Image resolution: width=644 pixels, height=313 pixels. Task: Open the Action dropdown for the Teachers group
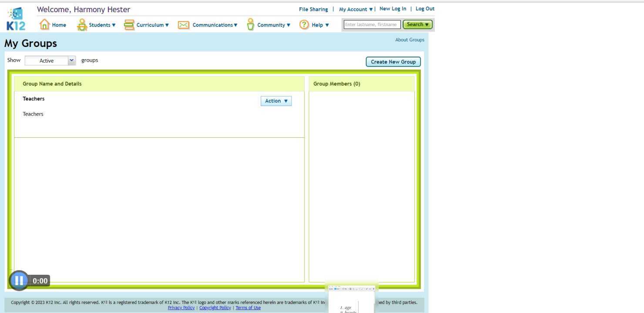[276, 100]
